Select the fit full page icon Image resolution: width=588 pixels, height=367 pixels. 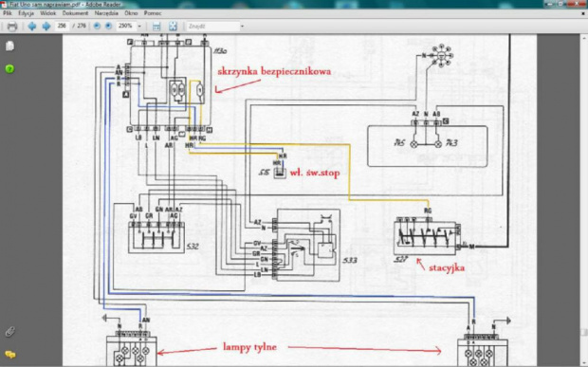point(173,27)
